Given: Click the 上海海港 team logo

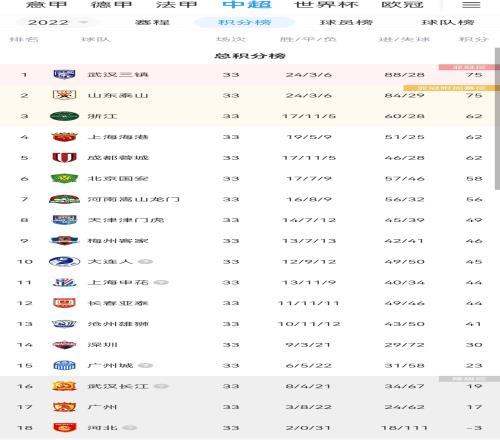Looking at the screenshot, I should 64,137.
